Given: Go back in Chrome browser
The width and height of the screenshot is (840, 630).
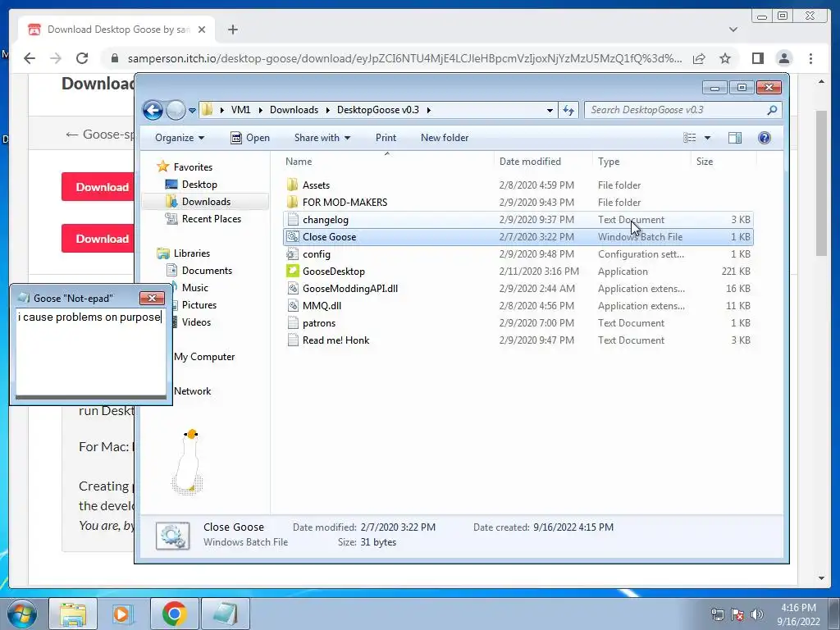Looking at the screenshot, I should (30, 58).
